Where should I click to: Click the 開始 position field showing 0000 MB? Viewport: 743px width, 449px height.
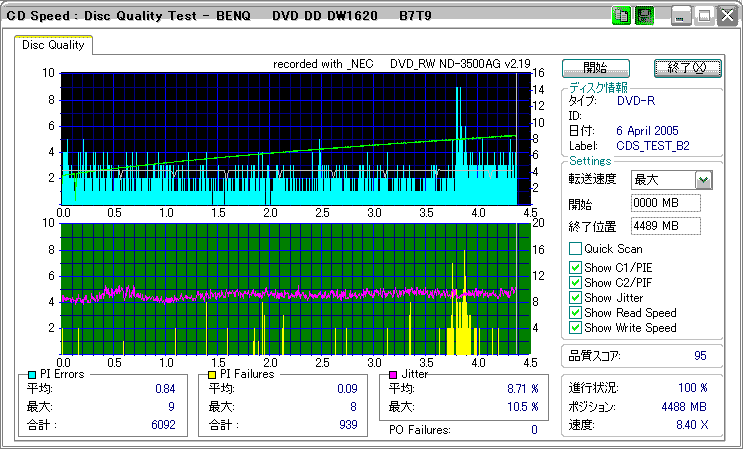click(666, 203)
